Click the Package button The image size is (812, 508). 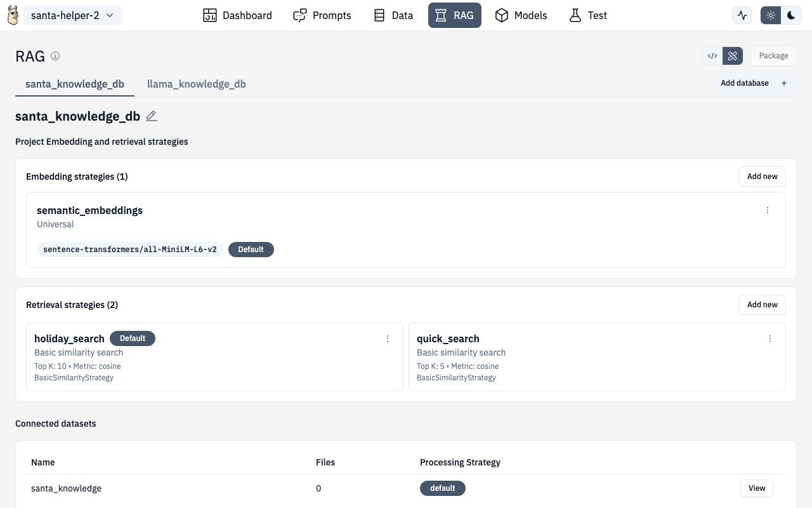[773, 56]
